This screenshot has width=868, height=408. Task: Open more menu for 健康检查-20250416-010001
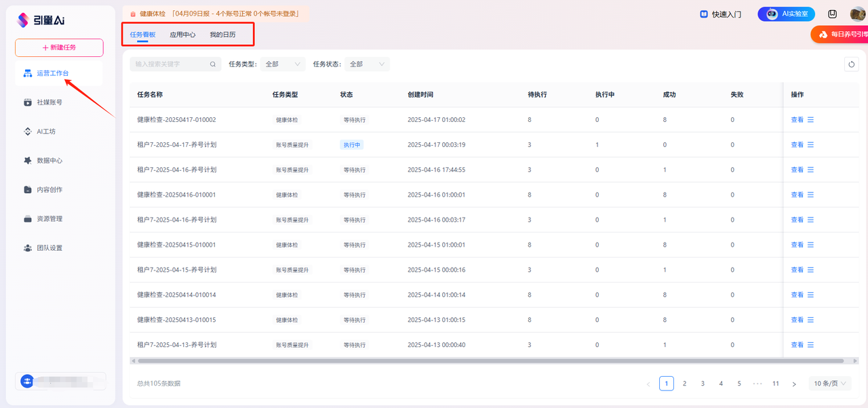810,195
